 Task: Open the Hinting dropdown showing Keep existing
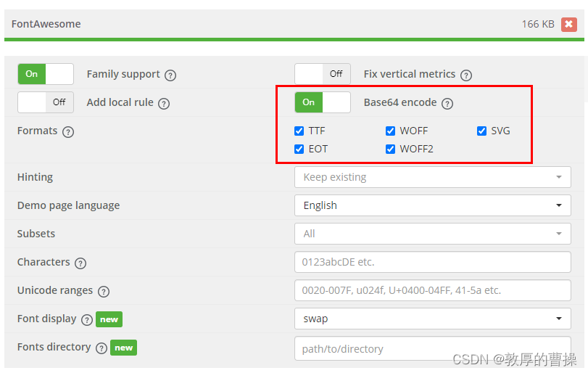(433, 177)
